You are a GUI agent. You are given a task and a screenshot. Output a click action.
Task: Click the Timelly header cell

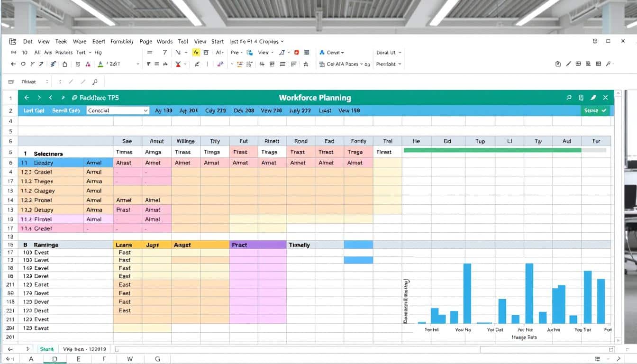point(300,245)
